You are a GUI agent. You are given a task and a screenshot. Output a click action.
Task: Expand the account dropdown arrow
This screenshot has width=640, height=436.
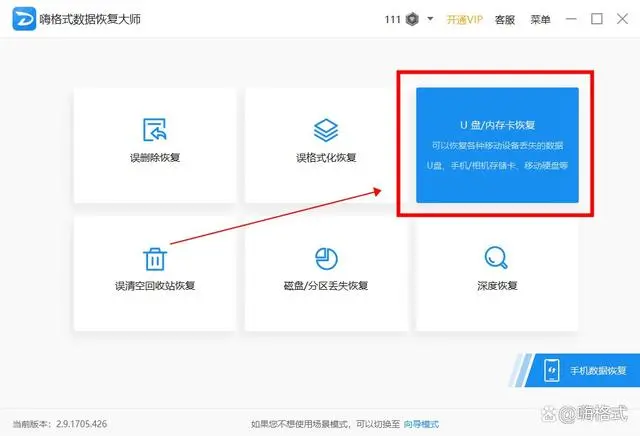point(430,19)
